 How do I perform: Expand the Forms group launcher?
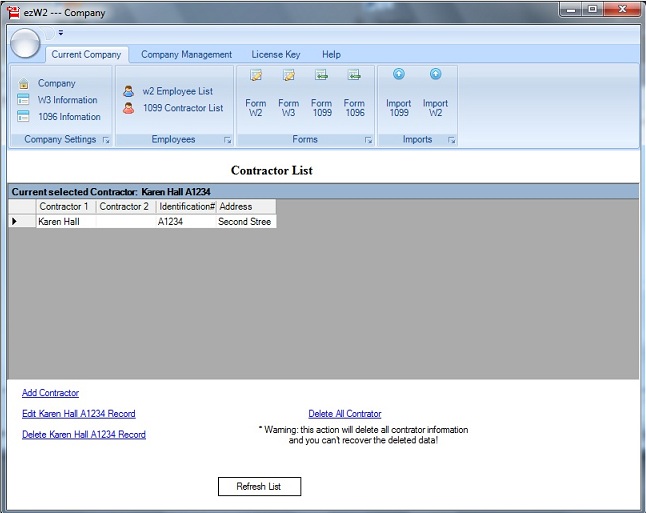(x=368, y=140)
